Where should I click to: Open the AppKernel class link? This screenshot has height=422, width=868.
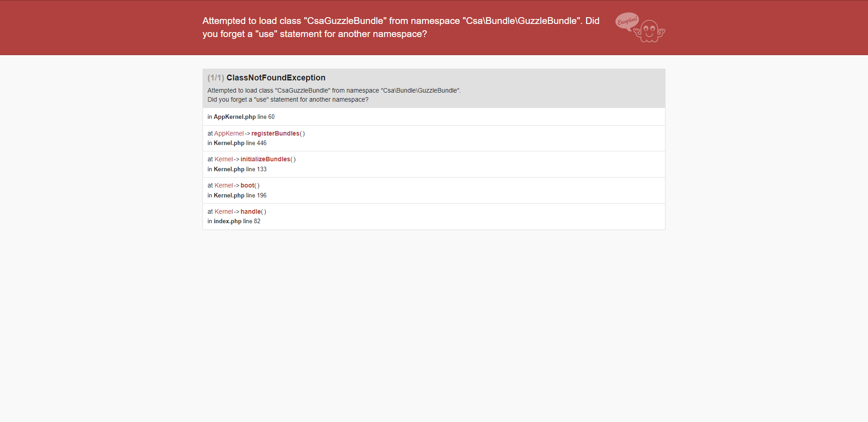229,133
